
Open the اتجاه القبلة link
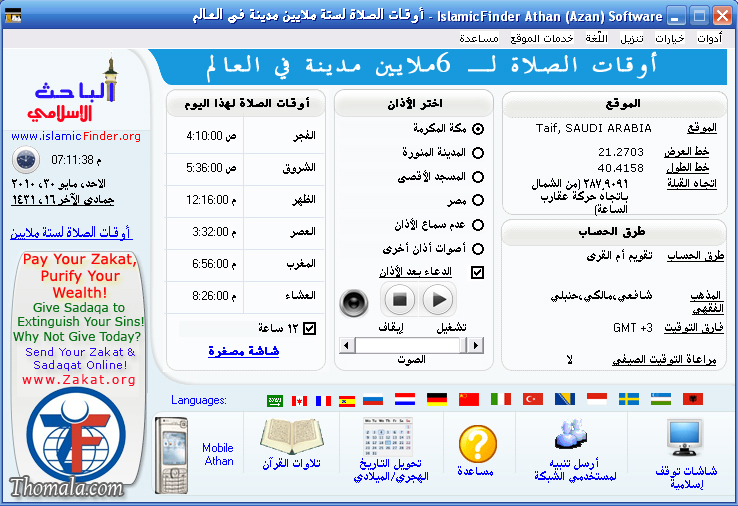[x=691, y=183]
